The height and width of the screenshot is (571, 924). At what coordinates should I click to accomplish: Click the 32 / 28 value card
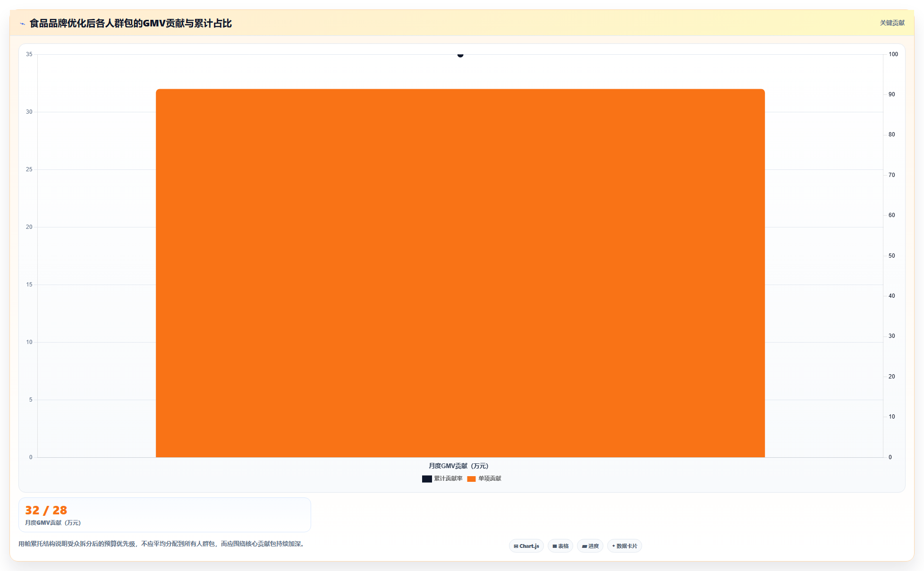click(x=165, y=515)
